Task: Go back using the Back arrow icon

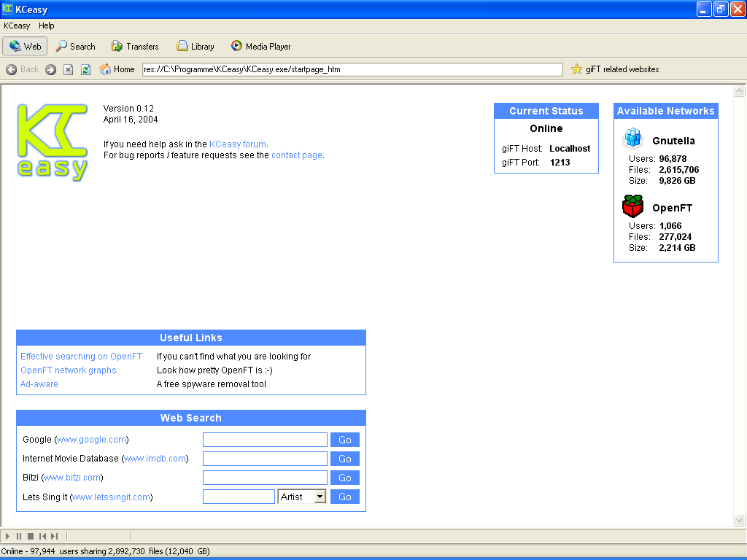Action: click(x=12, y=69)
